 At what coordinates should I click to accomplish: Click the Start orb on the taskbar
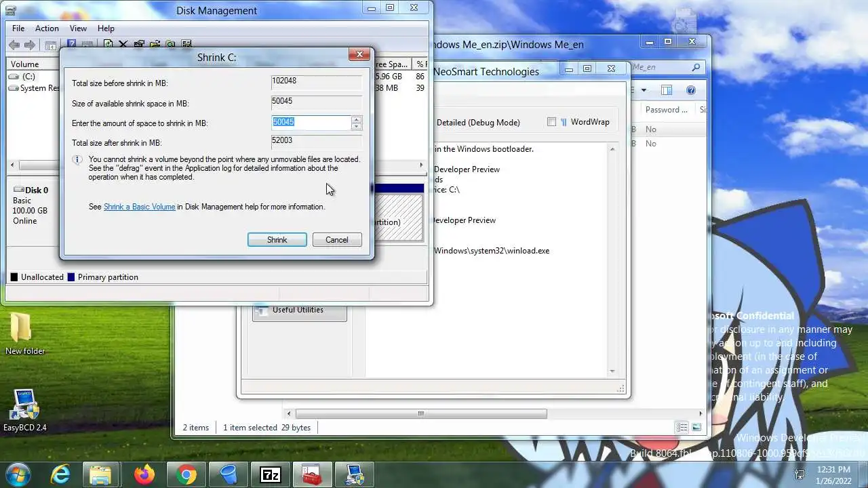point(18,474)
